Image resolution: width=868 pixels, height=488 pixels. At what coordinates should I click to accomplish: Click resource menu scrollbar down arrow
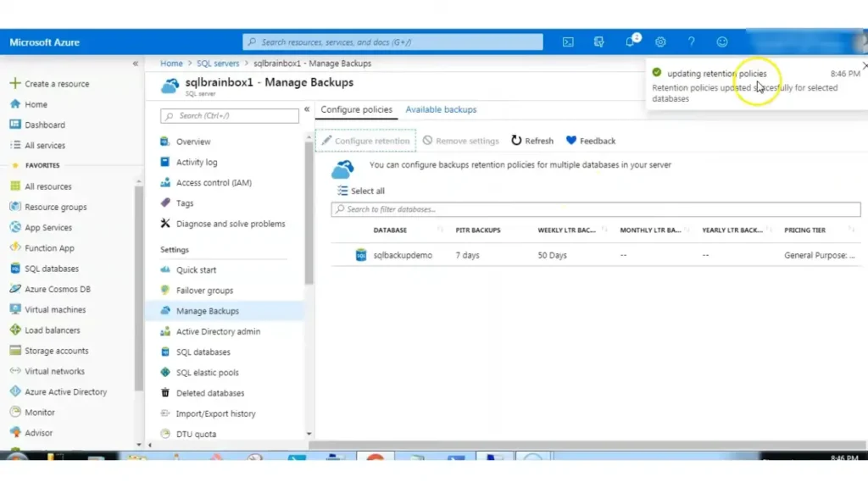point(309,435)
